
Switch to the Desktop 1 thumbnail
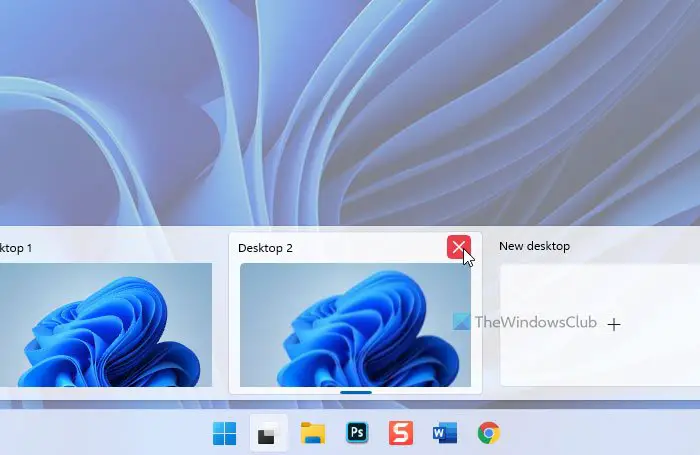[x=106, y=325]
